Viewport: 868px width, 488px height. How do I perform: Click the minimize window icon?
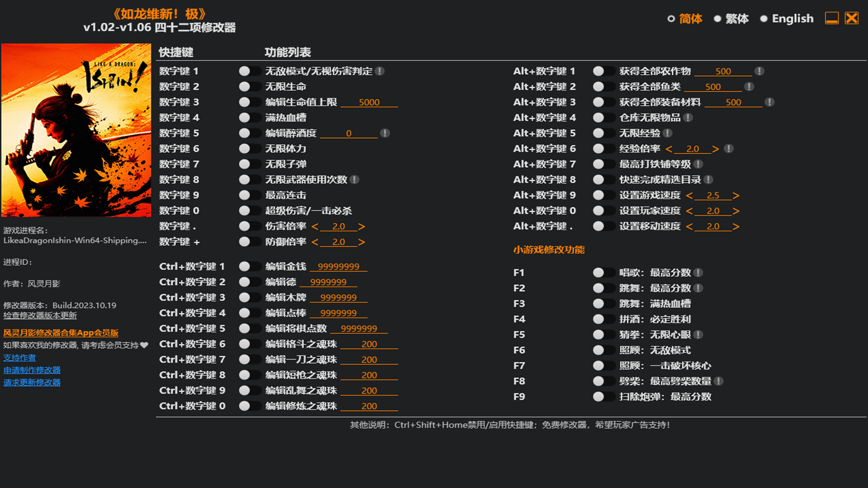(x=831, y=18)
